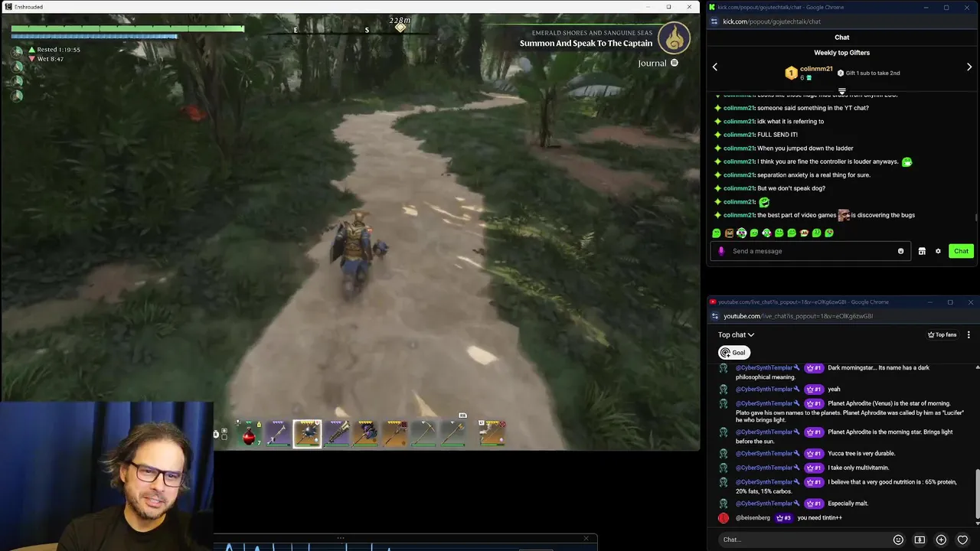Viewport: 980px width, 551px height.
Task: Open colinmm21 top gifter profile
Action: coord(816,69)
